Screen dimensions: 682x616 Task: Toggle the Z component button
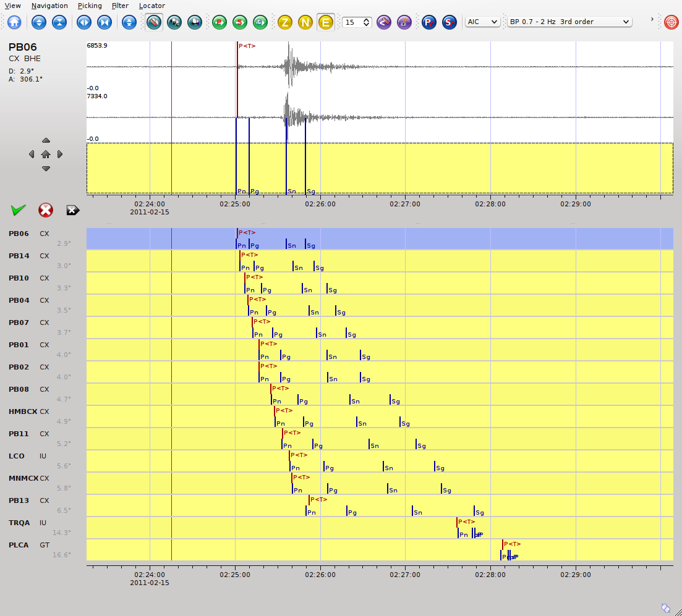pos(285,22)
